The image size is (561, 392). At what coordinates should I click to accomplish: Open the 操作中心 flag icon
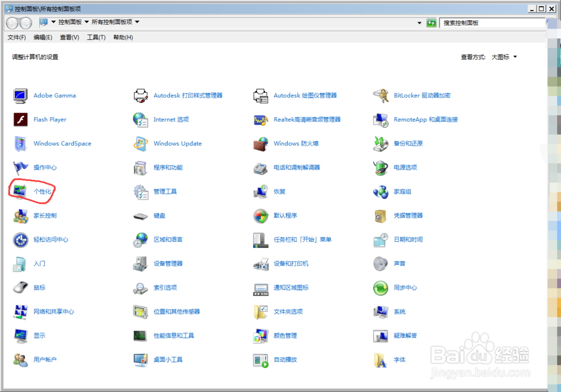20,167
